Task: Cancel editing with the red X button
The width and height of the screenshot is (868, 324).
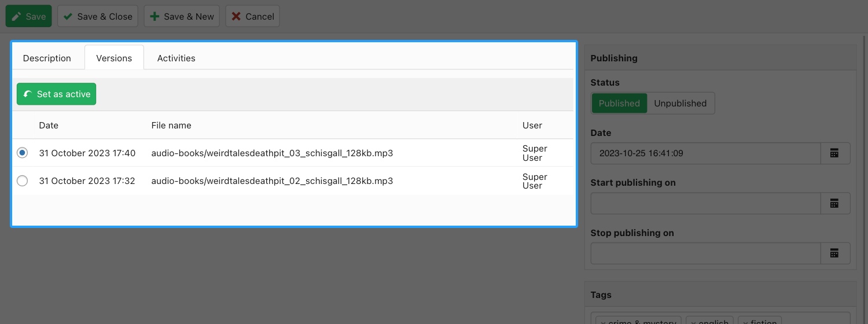Action: click(x=252, y=16)
